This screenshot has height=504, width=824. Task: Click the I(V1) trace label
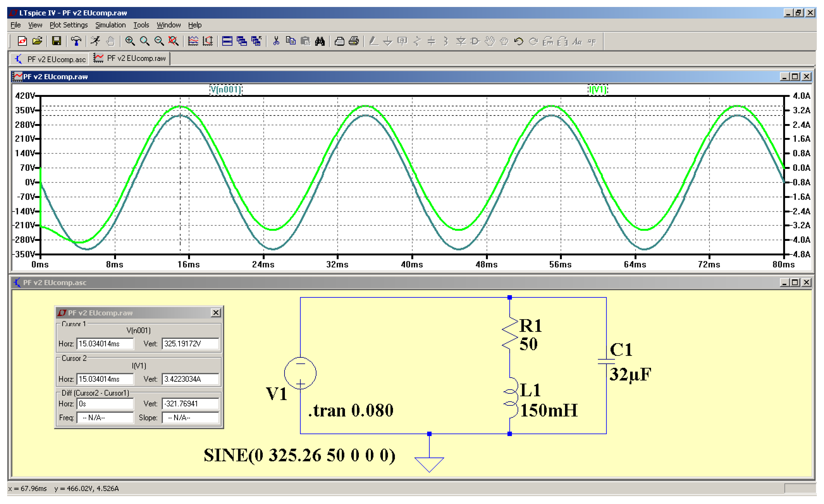tap(598, 90)
